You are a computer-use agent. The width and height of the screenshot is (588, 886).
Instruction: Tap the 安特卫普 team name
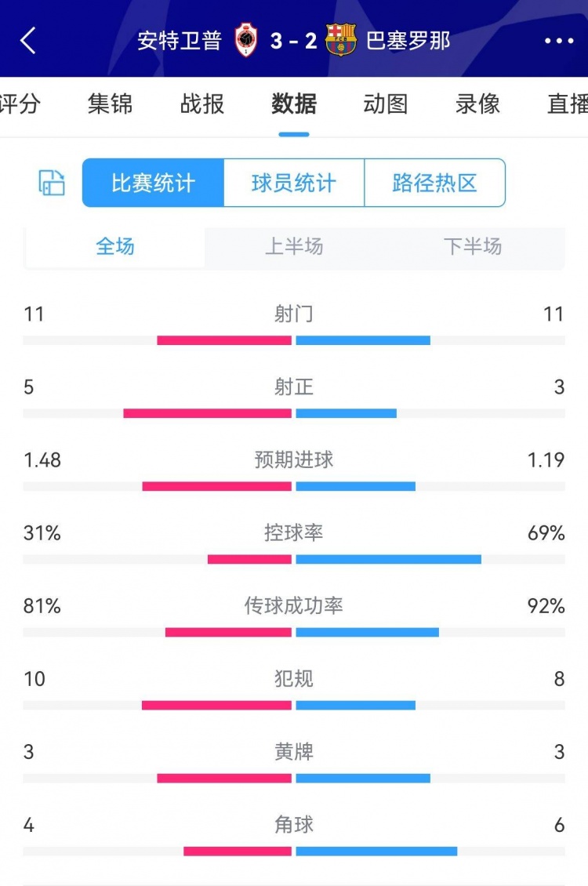180,41
